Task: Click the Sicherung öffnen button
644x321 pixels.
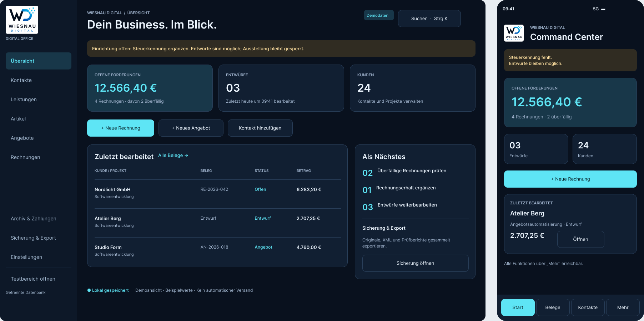Action: (416, 263)
